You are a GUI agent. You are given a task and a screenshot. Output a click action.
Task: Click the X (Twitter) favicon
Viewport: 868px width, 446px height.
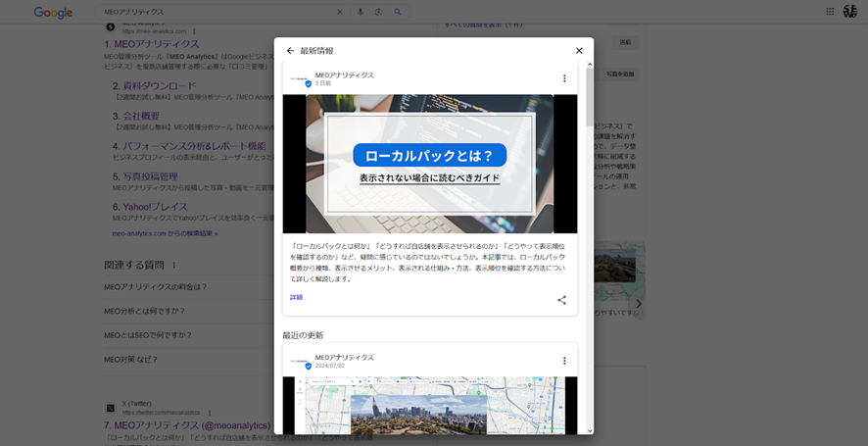[110, 409]
